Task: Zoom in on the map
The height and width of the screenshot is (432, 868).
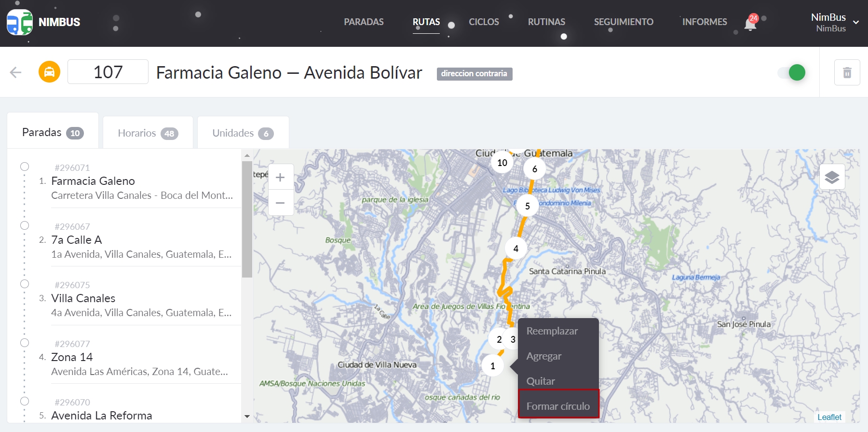Action: click(280, 178)
